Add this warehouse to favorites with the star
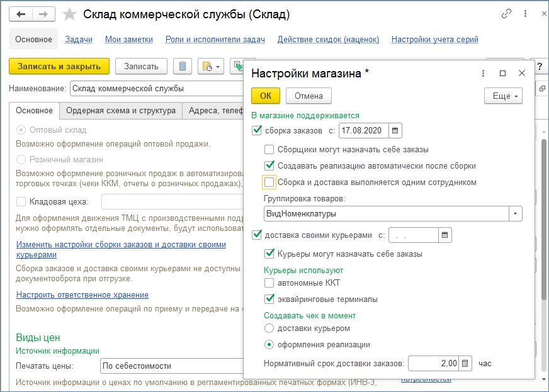The image size is (549, 392). [x=71, y=14]
